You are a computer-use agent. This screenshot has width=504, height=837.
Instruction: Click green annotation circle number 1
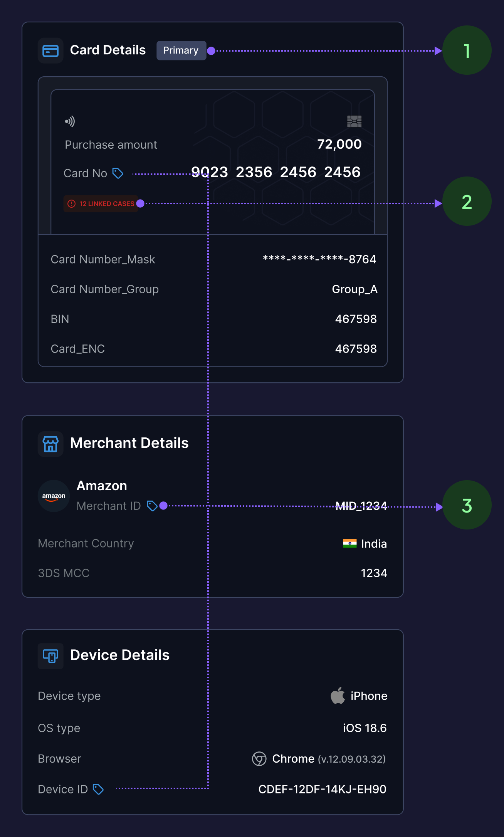(x=467, y=50)
